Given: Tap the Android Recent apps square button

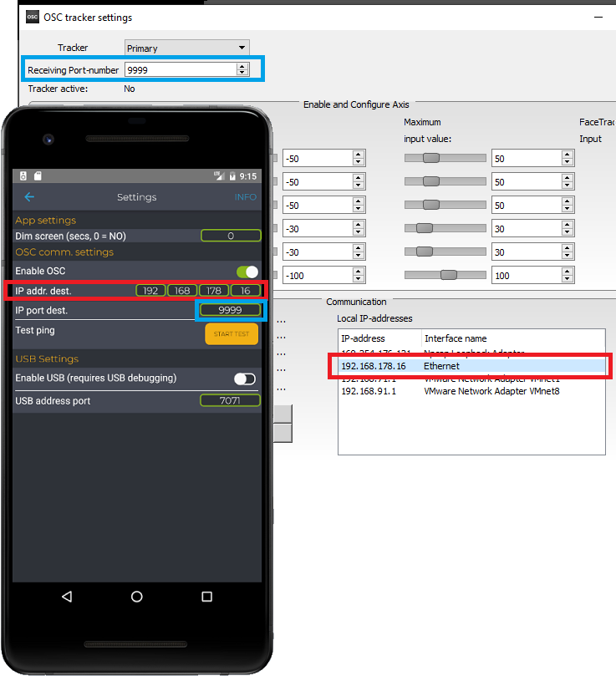Looking at the screenshot, I should point(207,597).
